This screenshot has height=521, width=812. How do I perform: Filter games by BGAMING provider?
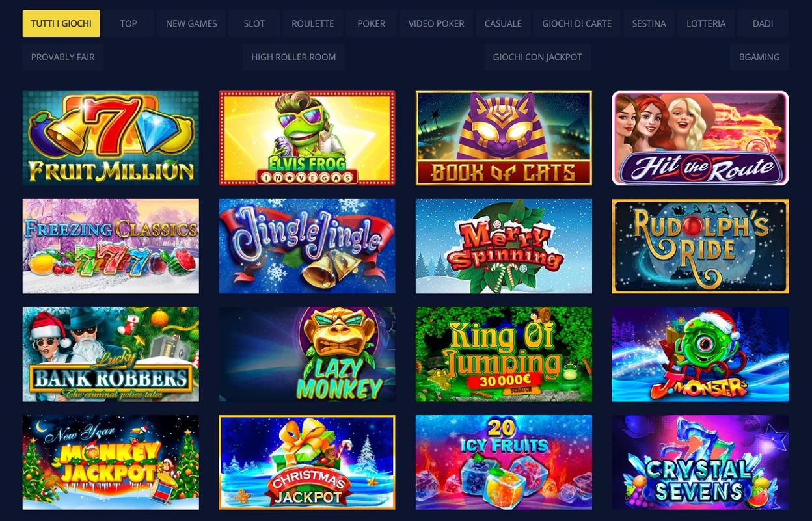759,57
